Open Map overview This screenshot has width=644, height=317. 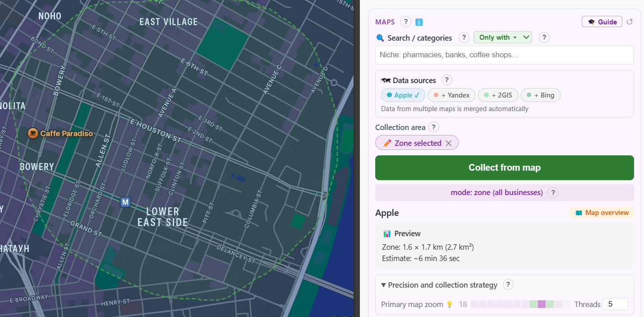[x=602, y=213]
